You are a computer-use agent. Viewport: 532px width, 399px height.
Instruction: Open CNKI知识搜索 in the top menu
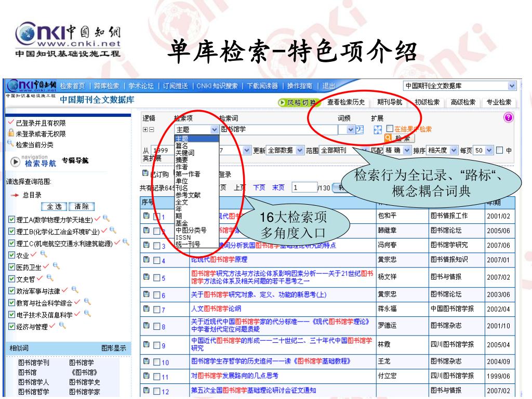click(217, 86)
